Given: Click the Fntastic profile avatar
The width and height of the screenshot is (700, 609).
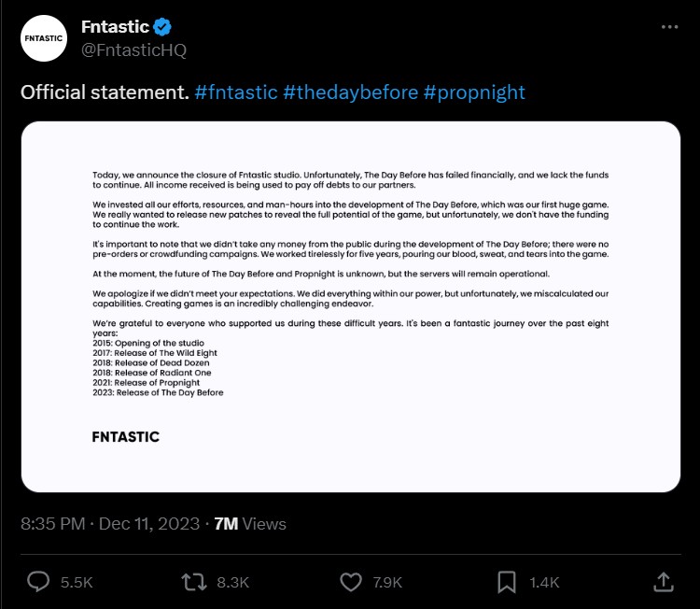Looking at the screenshot, I should click(43, 38).
